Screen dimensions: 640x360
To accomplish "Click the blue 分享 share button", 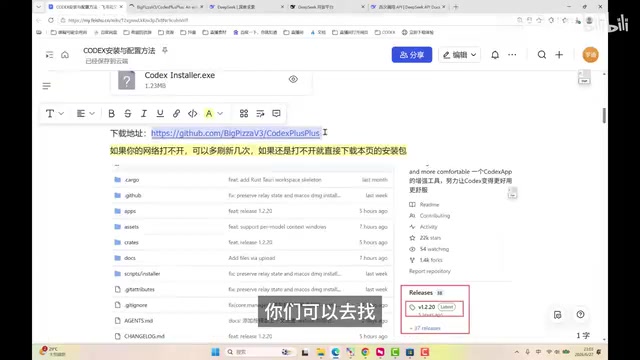I will 412,55.
